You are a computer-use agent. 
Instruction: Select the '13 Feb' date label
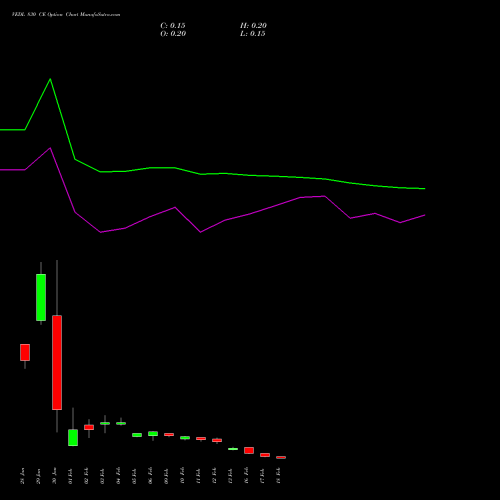coord(230,476)
